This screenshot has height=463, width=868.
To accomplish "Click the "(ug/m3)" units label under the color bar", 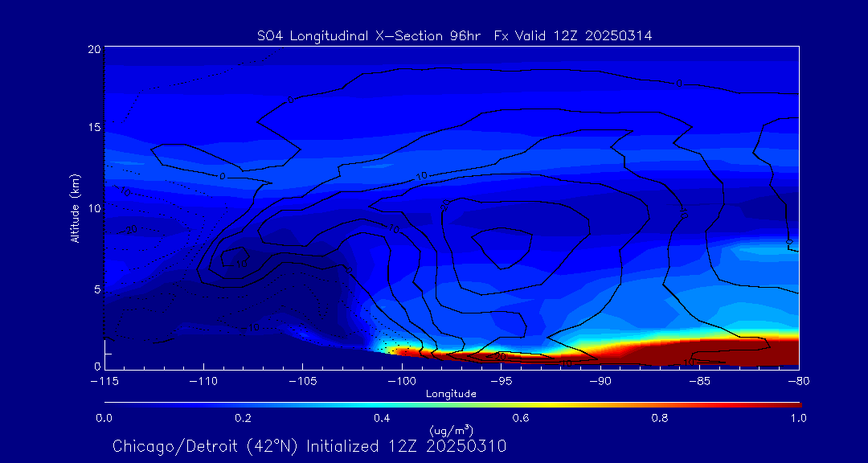I will [x=451, y=429].
